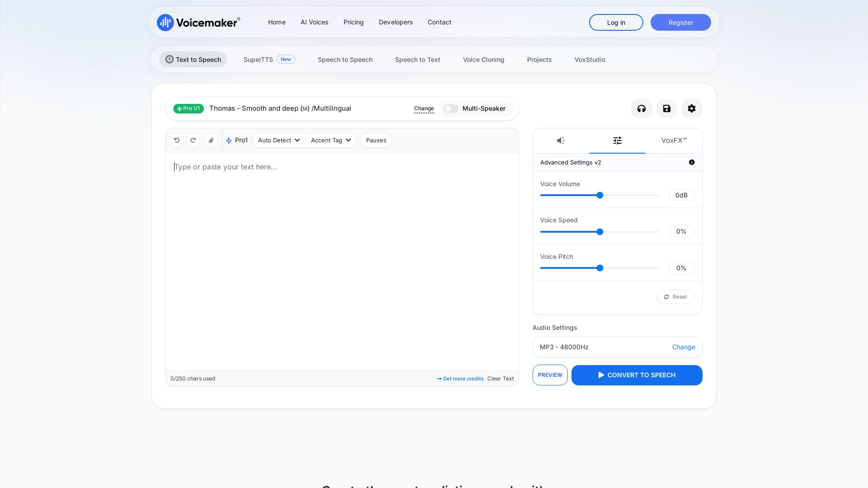Attach a file with the paperclip icon

[x=211, y=141]
